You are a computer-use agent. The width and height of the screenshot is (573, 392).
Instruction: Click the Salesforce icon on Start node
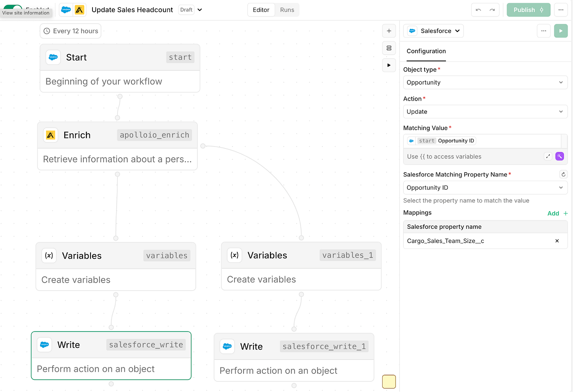[53, 57]
